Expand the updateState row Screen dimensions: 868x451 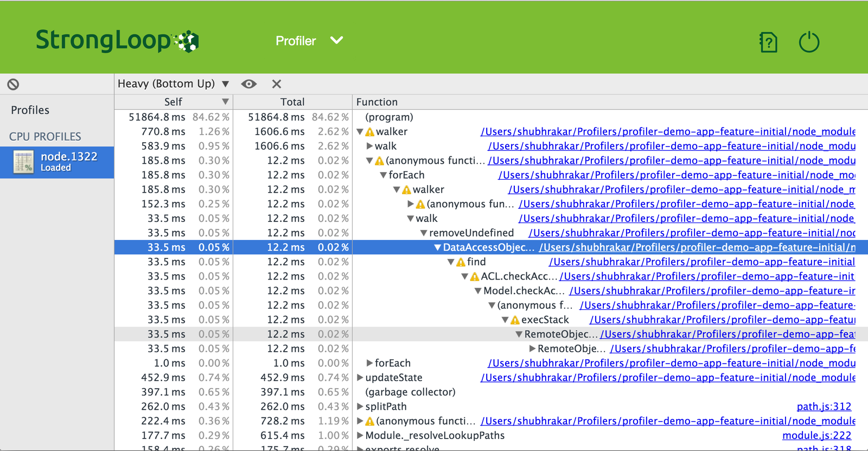coord(360,378)
